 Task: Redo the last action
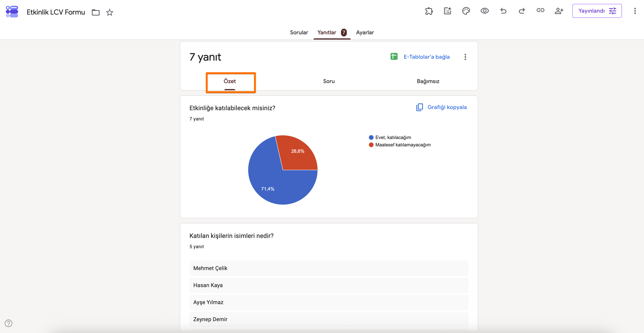click(522, 11)
